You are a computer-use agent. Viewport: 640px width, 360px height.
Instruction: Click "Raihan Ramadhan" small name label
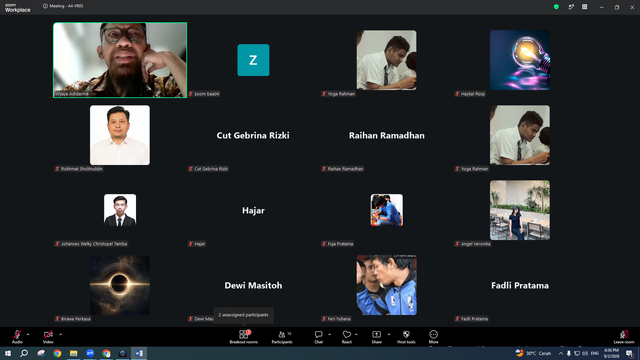[x=345, y=169]
